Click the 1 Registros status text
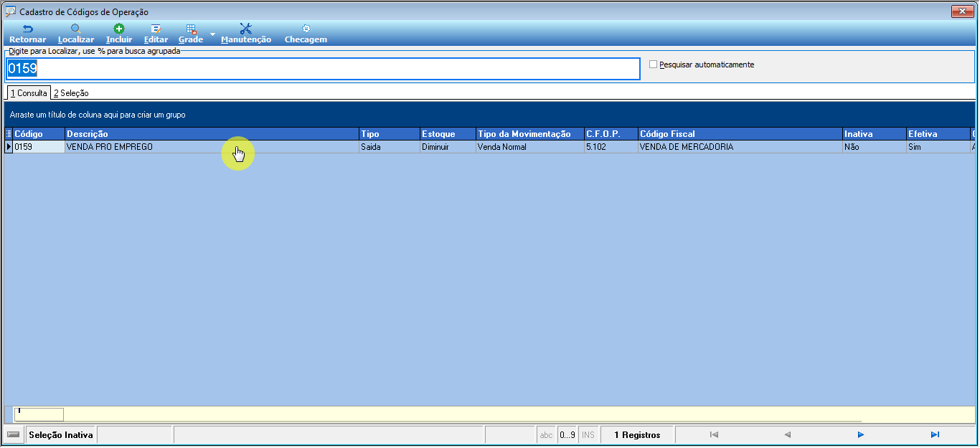This screenshot has width=980, height=448. [637, 435]
